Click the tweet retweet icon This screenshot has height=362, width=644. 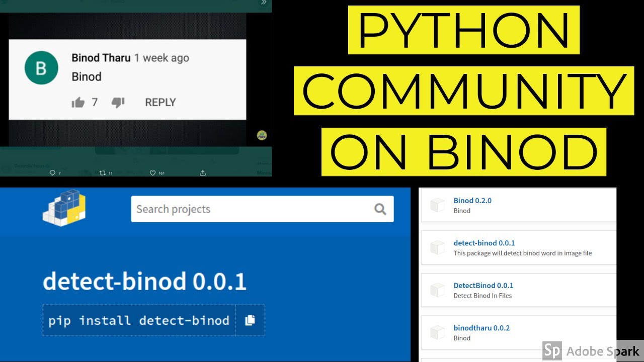pos(103,173)
